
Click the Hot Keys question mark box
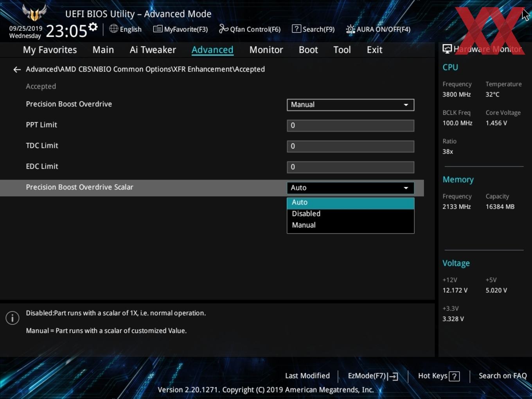(x=454, y=376)
